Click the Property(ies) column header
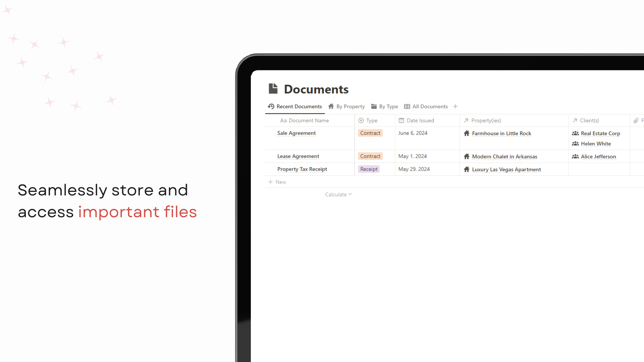Viewport: 644px width, 362px height. click(514, 120)
